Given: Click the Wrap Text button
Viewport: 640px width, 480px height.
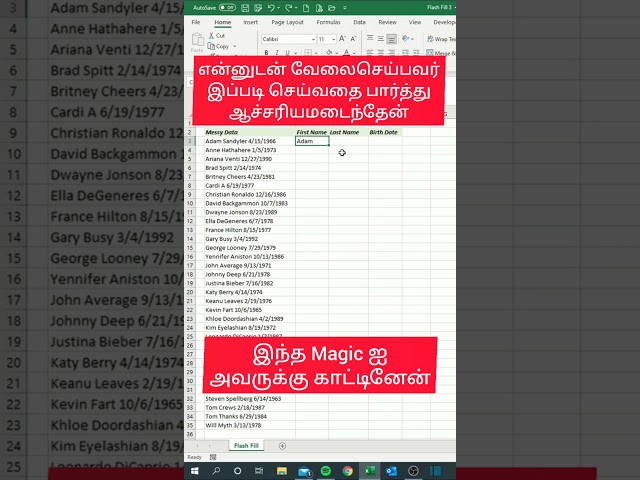Looking at the screenshot, I should 441,39.
